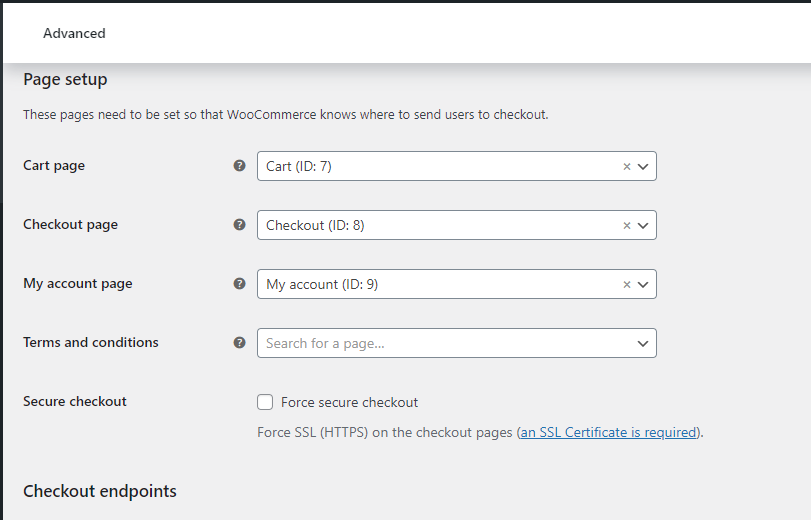Screen dimensions: 811x520
Task: Clear the Cart page selection (x)
Action: point(627,167)
